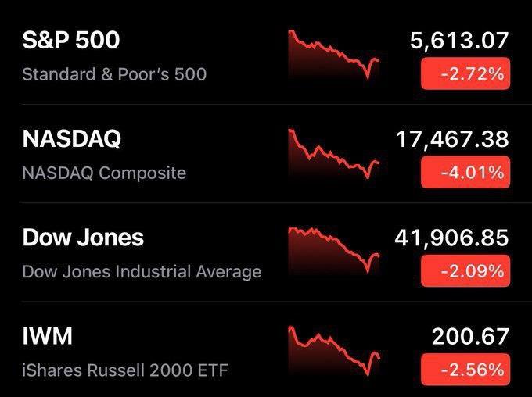Select the S&P 500 ticker title

pos(71,40)
